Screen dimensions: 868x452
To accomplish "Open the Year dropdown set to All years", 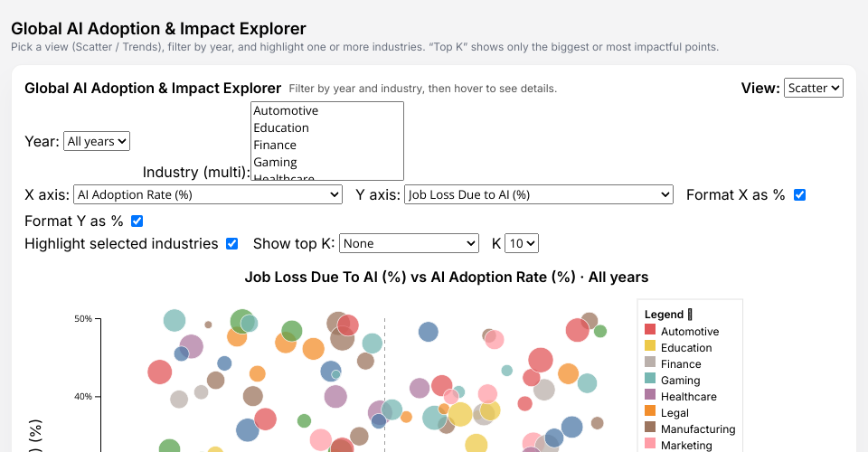I will (97, 141).
